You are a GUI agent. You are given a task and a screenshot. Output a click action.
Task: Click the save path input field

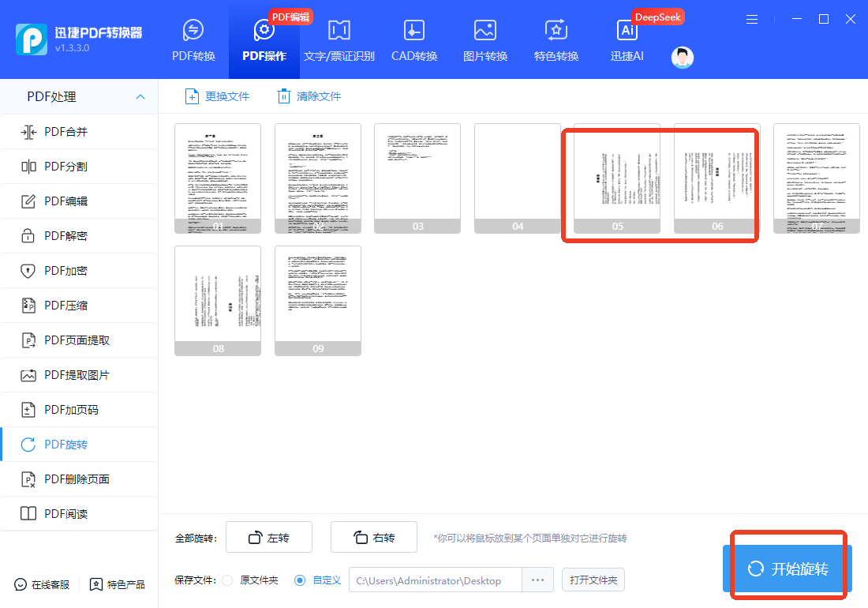click(x=435, y=580)
